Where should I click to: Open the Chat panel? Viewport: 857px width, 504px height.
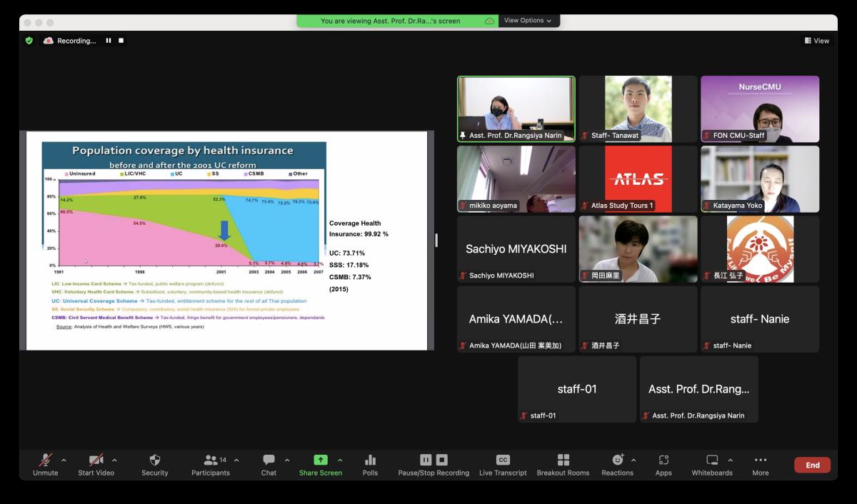(x=269, y=460)
